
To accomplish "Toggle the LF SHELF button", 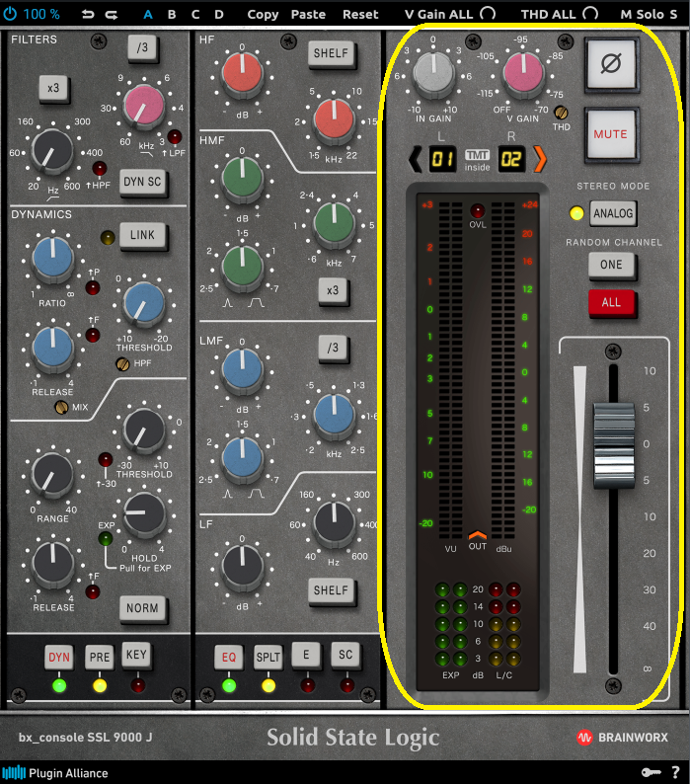I will [331, 590].
